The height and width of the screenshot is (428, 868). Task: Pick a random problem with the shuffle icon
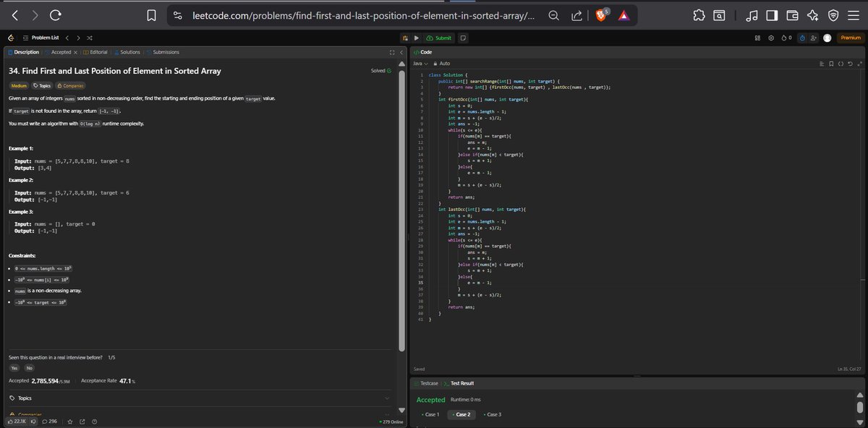click(89, 38)
